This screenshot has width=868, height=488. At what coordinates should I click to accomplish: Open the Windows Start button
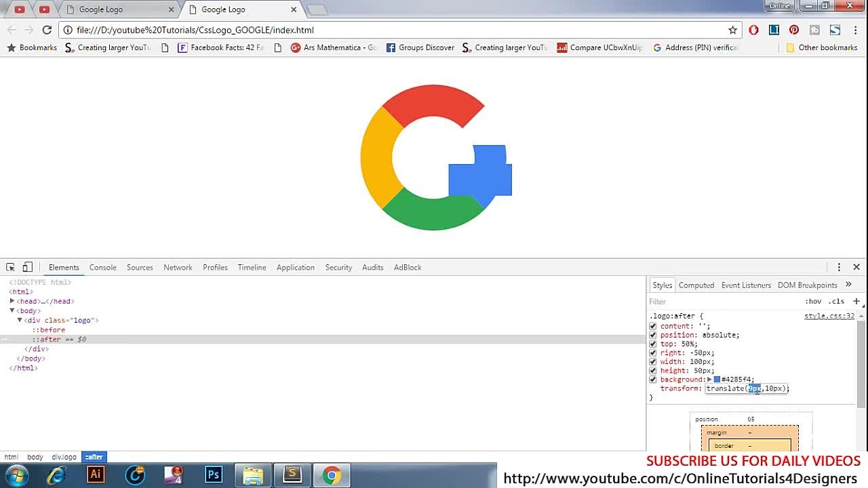pyautogui.click(x=17, y=475)
